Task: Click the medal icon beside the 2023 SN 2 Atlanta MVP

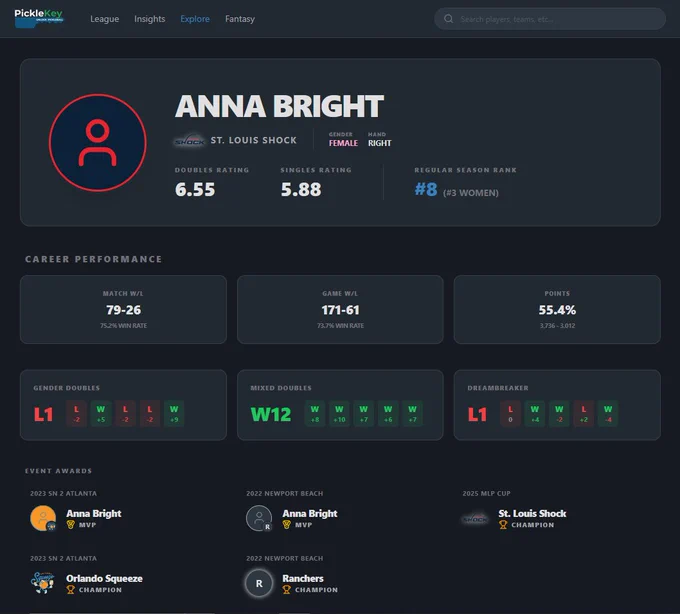Action: (71, 525)
